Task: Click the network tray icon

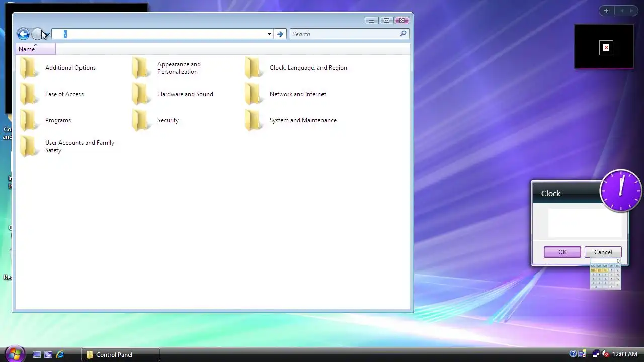Action: click(x=596, y=354)
